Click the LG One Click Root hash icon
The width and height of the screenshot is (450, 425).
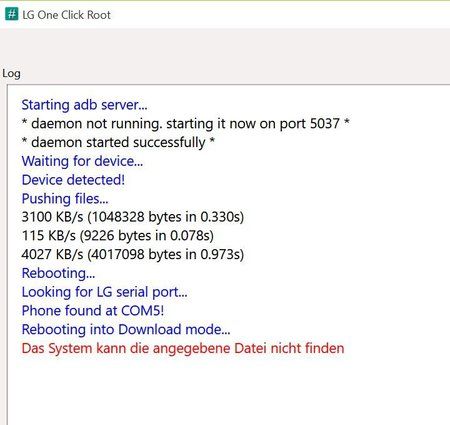[x=12, y=14]
